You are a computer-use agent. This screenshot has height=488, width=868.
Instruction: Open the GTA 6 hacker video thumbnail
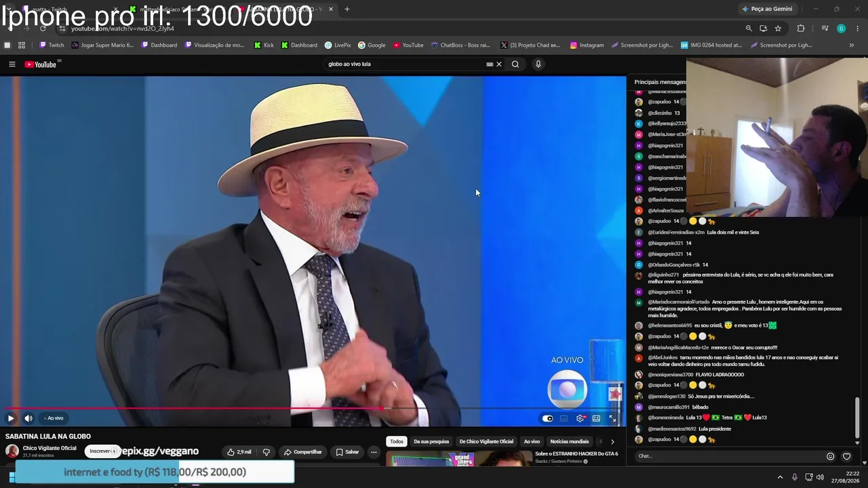(458, 460)
